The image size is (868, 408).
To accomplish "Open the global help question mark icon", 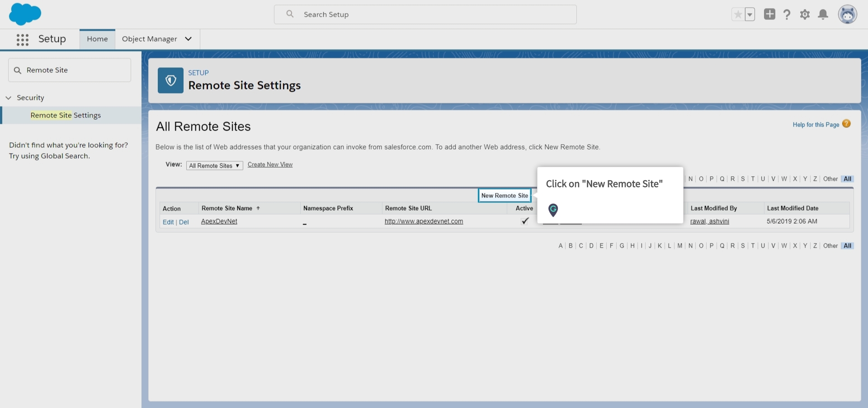I will [787, 14].
